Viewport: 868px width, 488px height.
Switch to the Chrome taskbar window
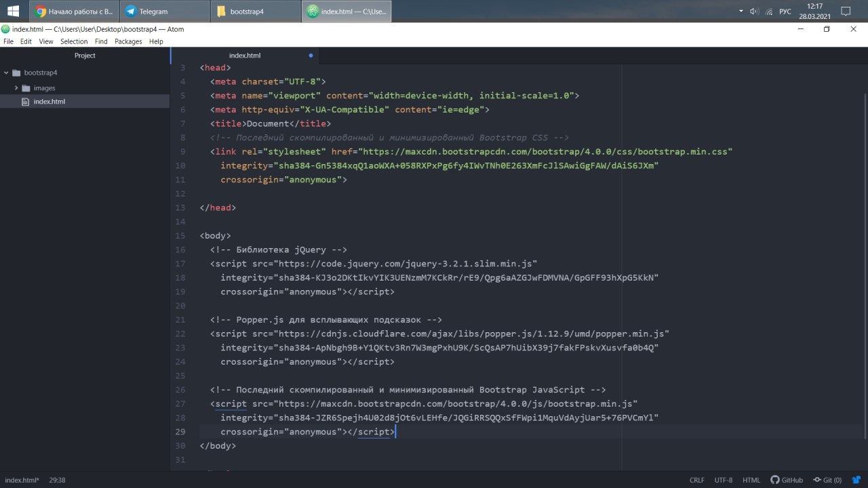tap(74, 12)
